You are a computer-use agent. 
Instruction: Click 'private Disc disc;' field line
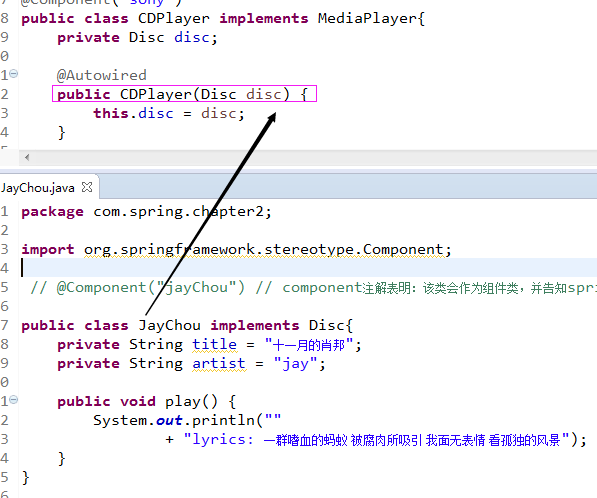pyautogui.click(x=137, y=38)
